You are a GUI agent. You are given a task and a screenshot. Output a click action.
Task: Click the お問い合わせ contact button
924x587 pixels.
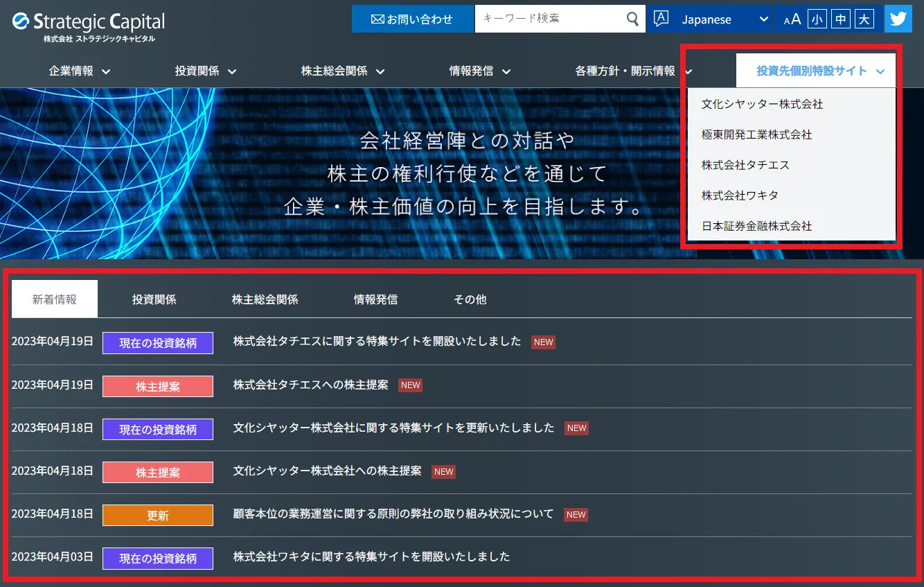coord(413,19)
